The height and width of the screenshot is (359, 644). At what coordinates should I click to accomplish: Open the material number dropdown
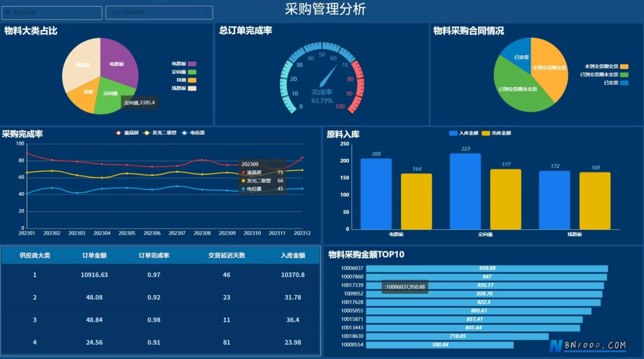(x=159, y=12)
